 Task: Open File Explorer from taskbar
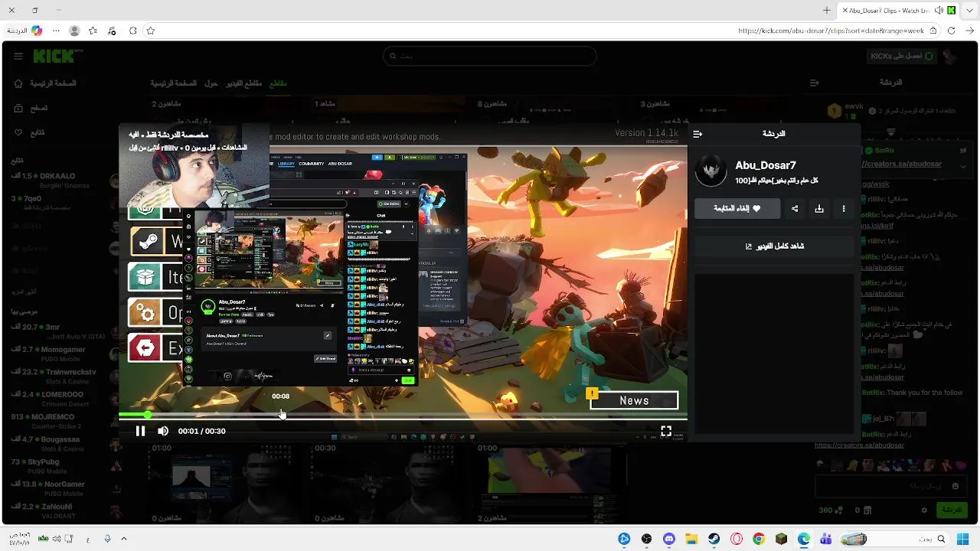(x=692, y=540)
